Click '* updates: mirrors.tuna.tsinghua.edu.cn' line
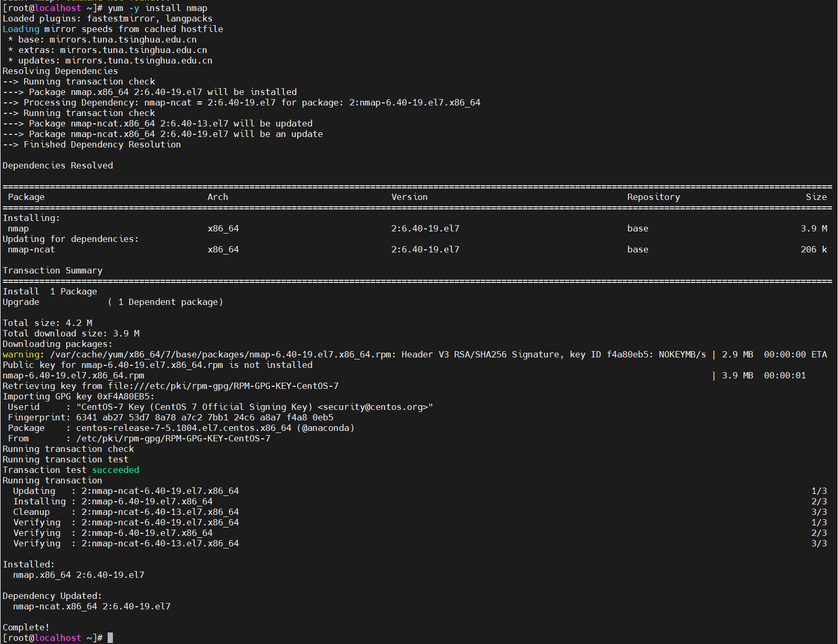The height and width of the screenshot is (644, 838). (x=110, y=60)
